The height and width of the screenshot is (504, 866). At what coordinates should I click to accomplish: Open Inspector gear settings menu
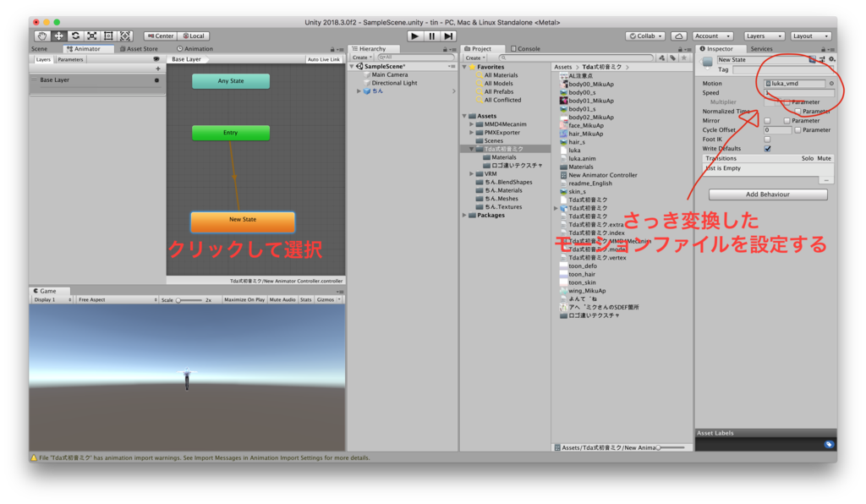(x=832, y=59)
